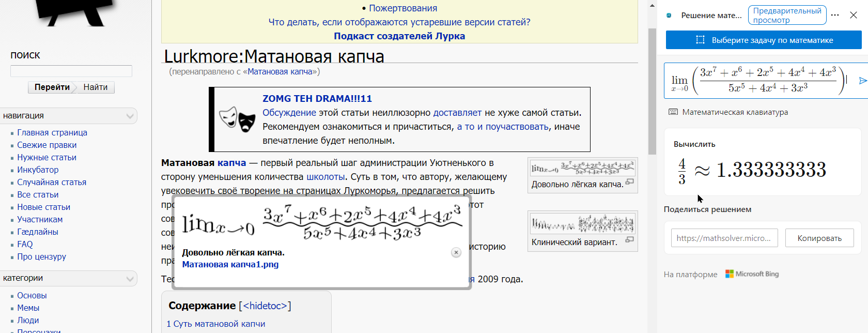The height and width of the screenshot is (333, 868).
Task: Open the FAQ link
Action: point(25,244)
